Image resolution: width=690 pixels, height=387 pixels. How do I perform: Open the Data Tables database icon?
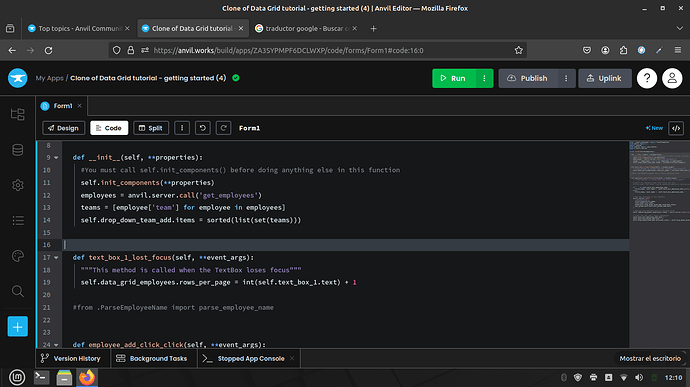(18, 150)
